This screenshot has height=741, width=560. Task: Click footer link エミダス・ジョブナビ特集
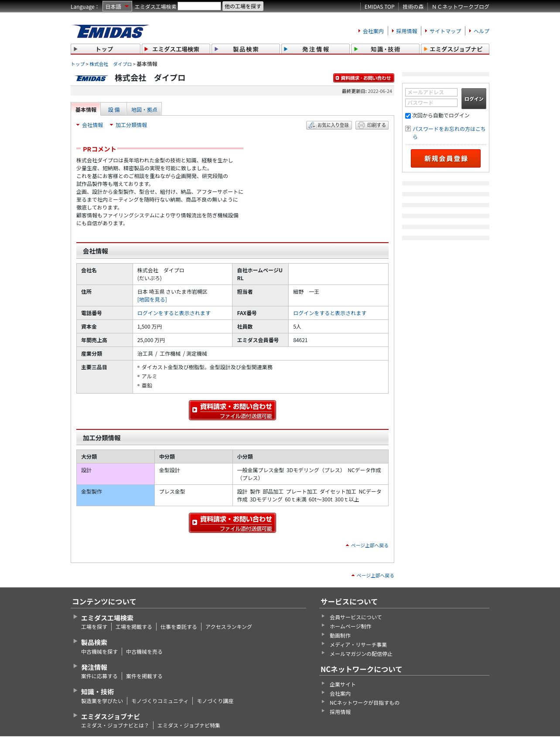(189, 726)
